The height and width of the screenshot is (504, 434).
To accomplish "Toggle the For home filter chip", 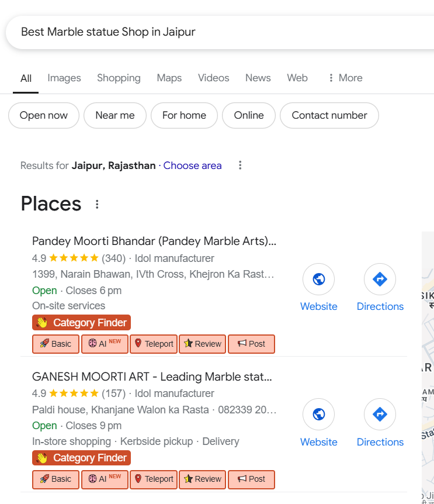I will tap(184, 115).
